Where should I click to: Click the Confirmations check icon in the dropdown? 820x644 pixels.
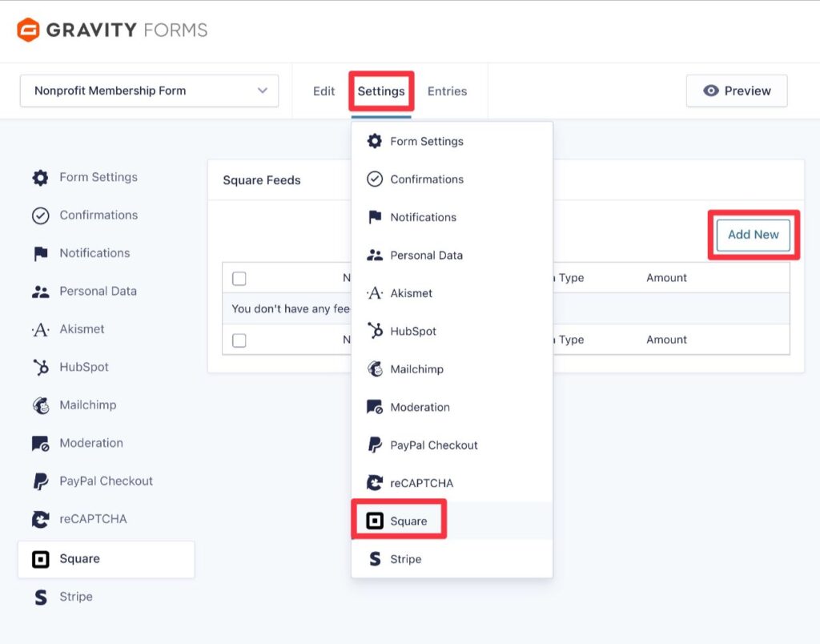click(375, 179)
